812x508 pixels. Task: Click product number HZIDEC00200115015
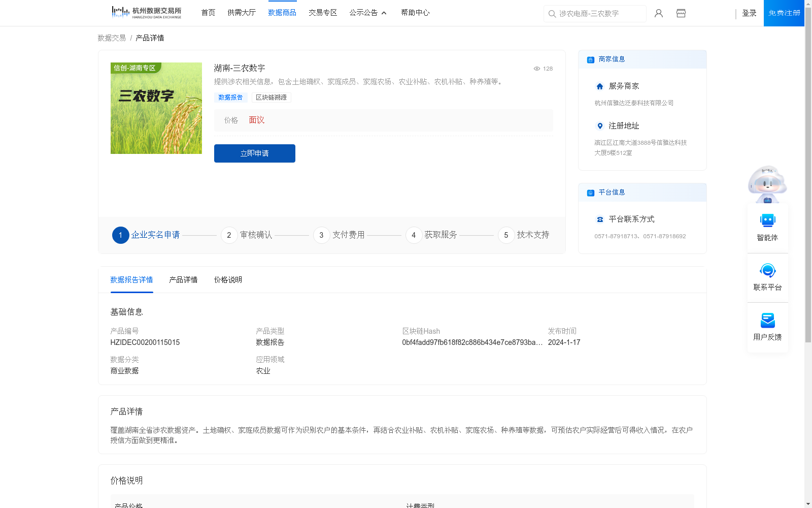pos(145,342)
